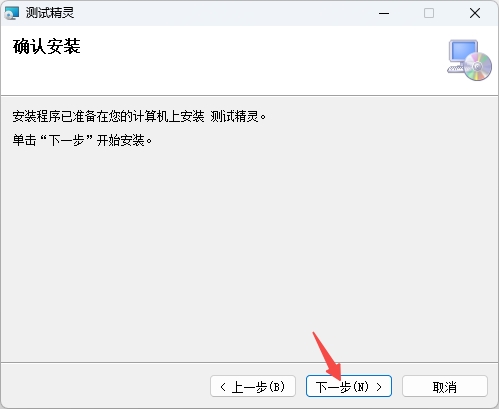The image size is (499, 409).
Task: Close the 测试精灵 installer window
Action: coord(475,13)
